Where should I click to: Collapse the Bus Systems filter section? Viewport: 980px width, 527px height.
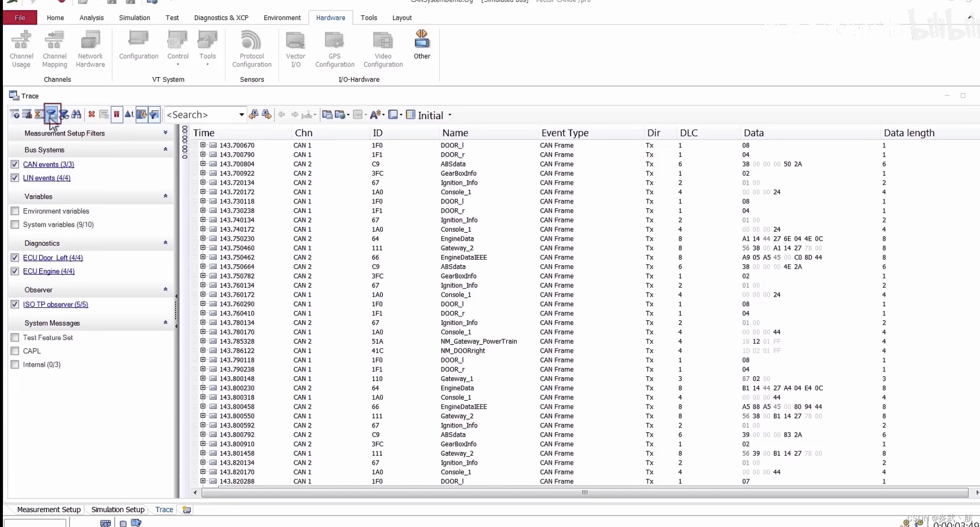(x=165, y=149)
